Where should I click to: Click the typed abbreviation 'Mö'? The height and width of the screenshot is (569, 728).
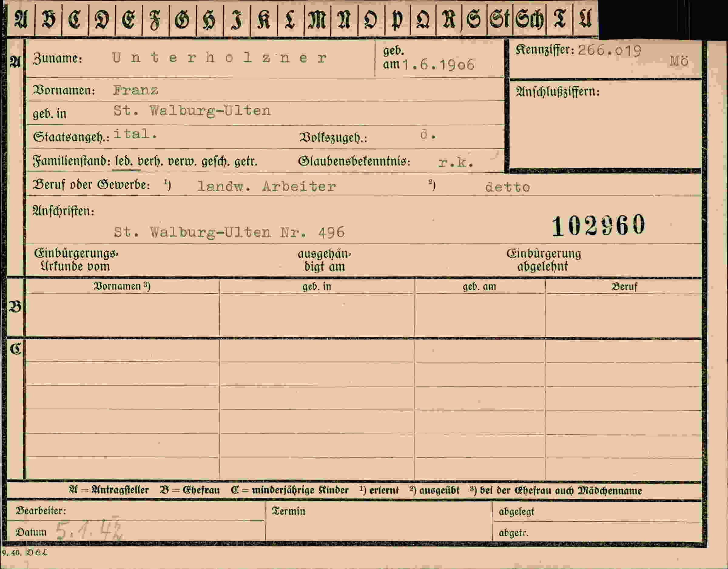[x=679, y=61]
